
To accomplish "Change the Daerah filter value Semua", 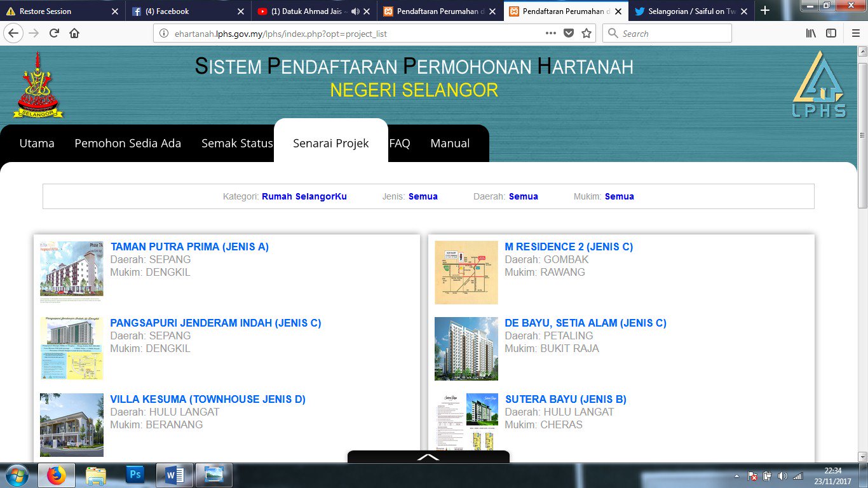I will click(x=524, y=196).
